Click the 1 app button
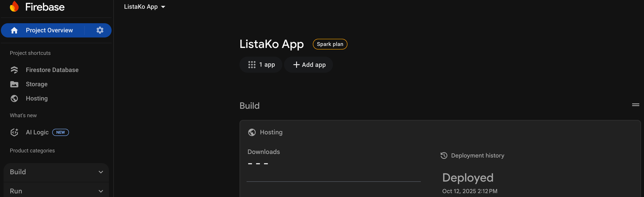Screen dimensions: 644x197 tap(261, 65)
